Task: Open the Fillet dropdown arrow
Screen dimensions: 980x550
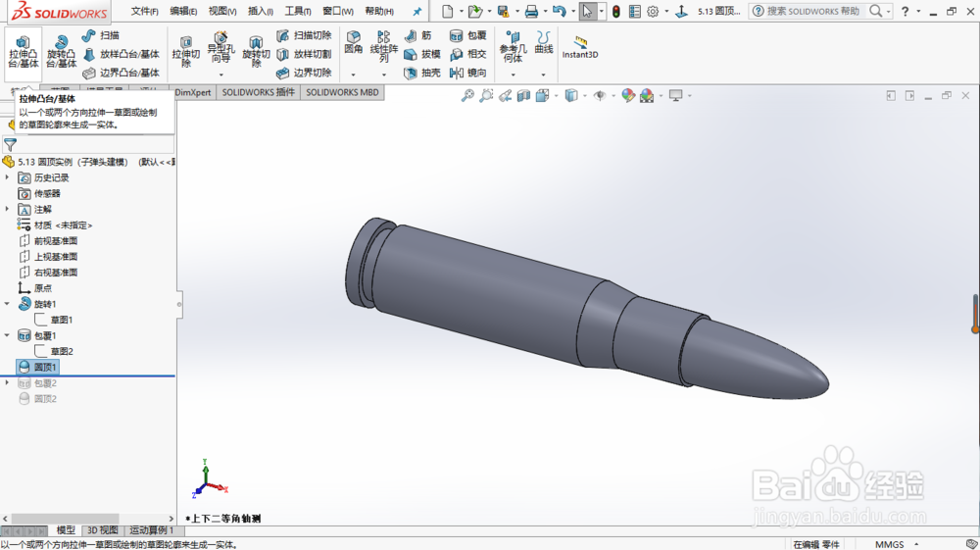Action: (x=353, y=75)
